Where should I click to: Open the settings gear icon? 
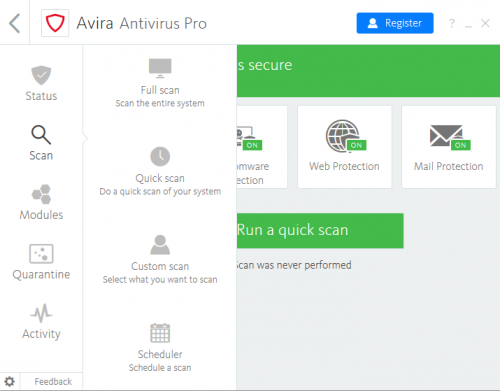pos(9,381)
